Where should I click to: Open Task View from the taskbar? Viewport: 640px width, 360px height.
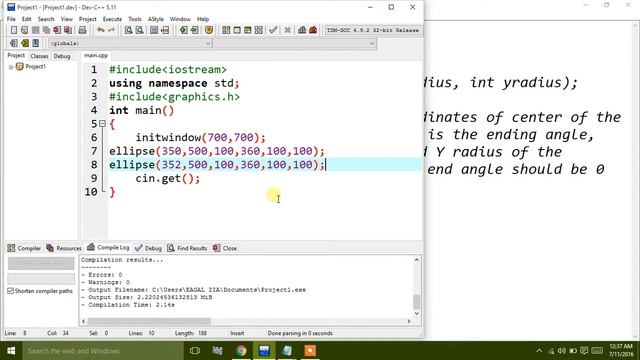pyautogui.click(x=195, y=351)
